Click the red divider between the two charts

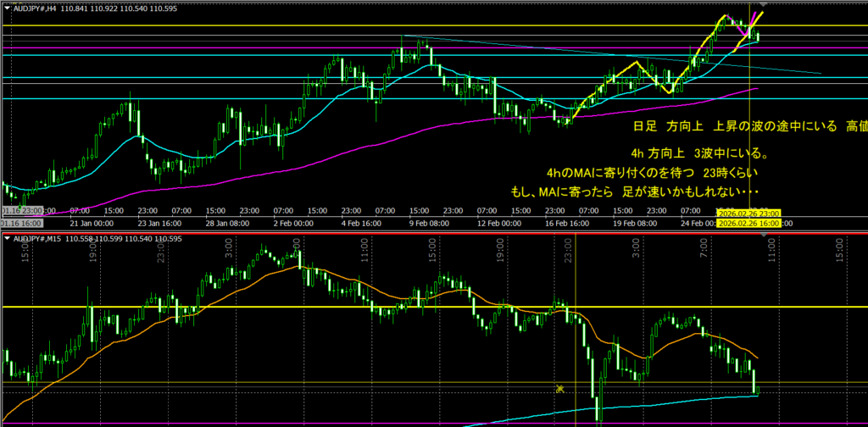click(x=424, y=232)
